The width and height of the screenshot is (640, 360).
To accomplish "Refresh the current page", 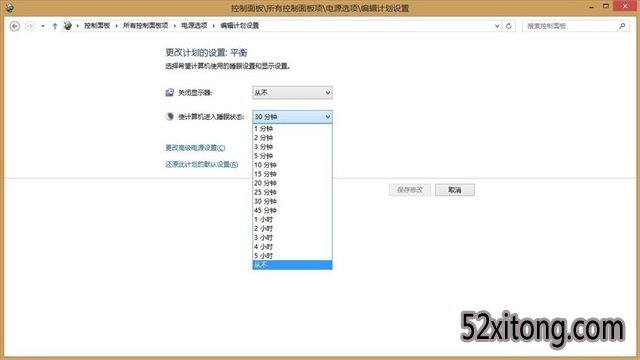I will click(x=509, y=26).
